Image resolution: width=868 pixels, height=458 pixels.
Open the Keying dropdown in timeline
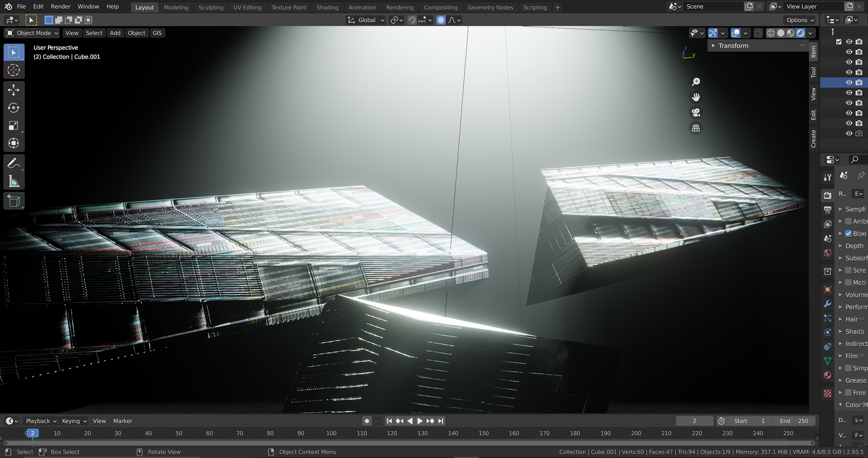coord(74,421)
